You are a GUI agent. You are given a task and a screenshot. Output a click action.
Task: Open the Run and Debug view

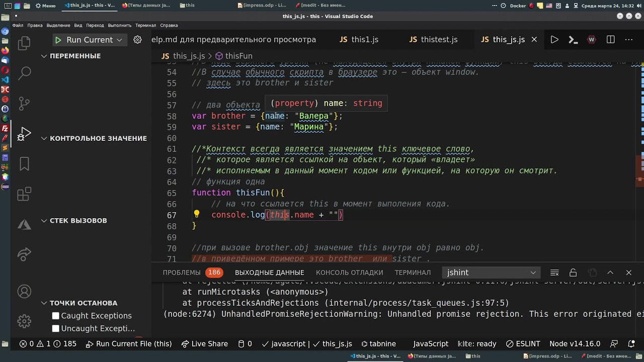(x=24, y=134)
